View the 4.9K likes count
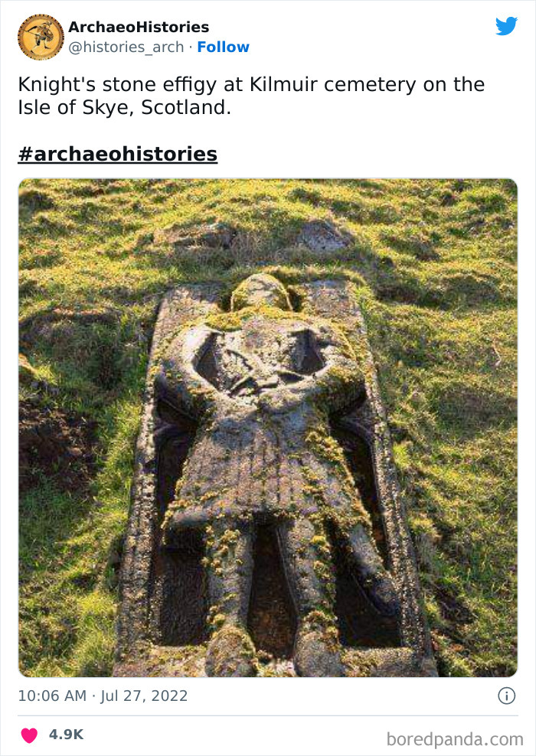 click(66, 735)
